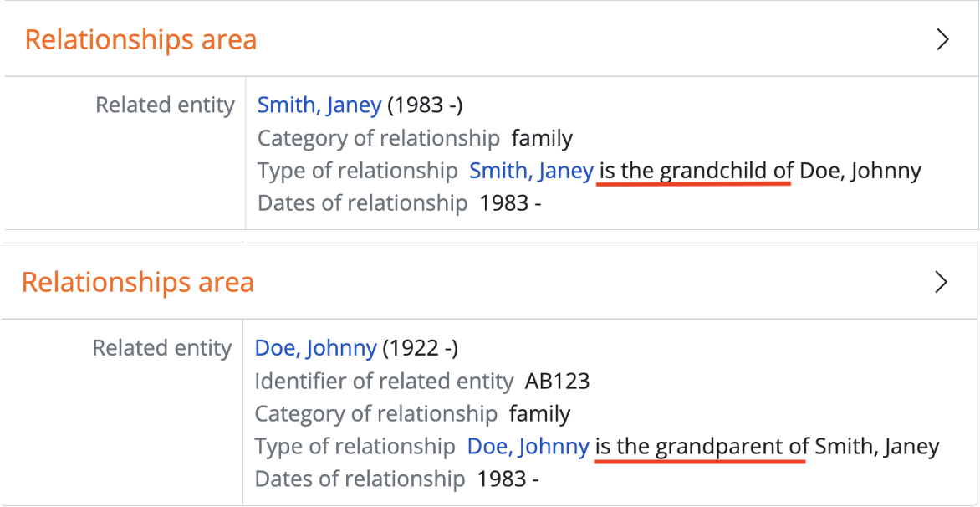Click the (1983 -) dates after Smith, Janey link

pyautogui.click(x=425, y=105)
